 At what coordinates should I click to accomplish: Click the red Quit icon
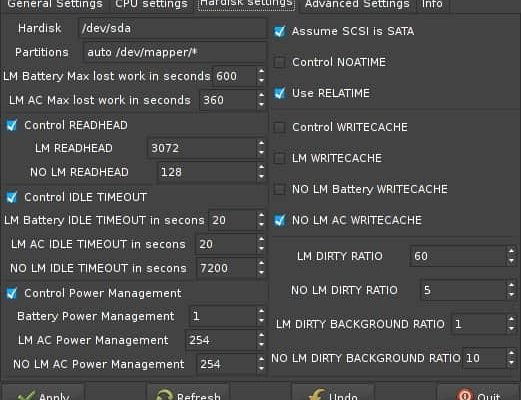(x=465, y=395)
